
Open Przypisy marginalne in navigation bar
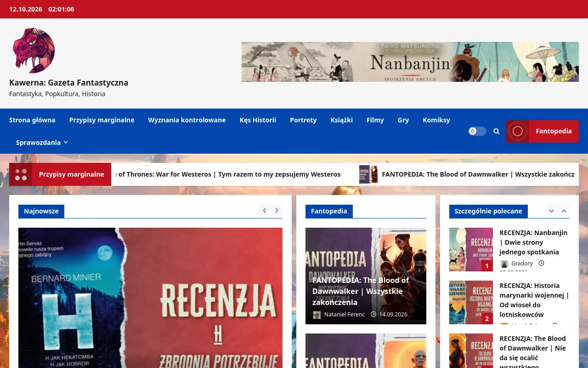click(x=102, y=120)
